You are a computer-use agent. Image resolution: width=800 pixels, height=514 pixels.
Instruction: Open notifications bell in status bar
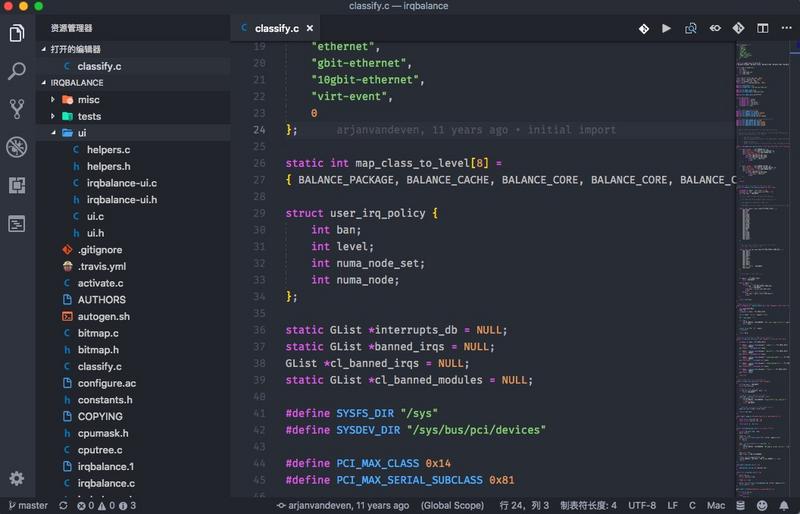pos(784,505)
